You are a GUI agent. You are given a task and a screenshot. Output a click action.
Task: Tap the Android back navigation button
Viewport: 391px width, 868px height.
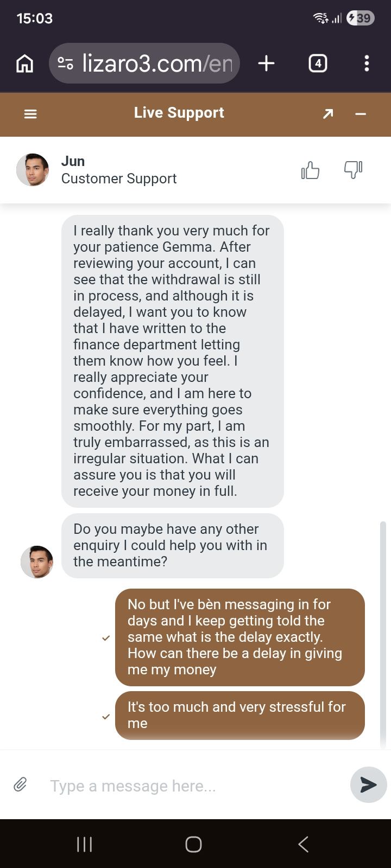click(x=304, y=844)
